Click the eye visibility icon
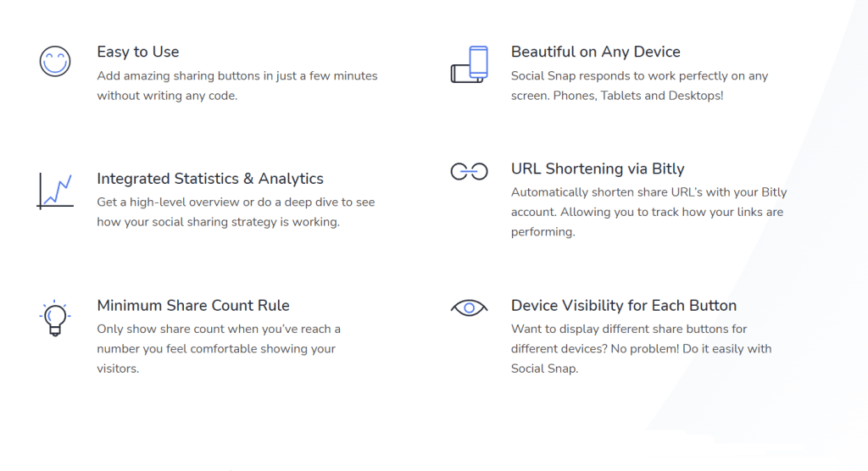Viewport: 868px width, 471px height. [469, 308]
